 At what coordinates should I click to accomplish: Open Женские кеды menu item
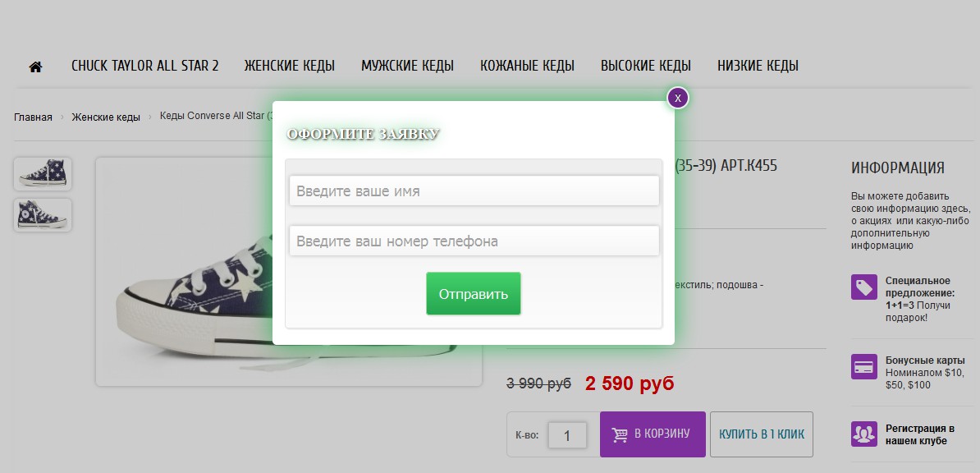pos(290,66)
